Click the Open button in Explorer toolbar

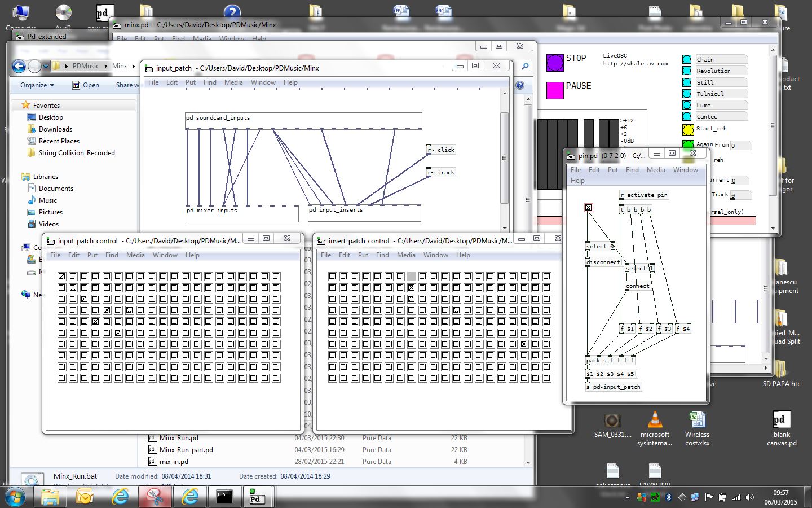click(86, 85)
